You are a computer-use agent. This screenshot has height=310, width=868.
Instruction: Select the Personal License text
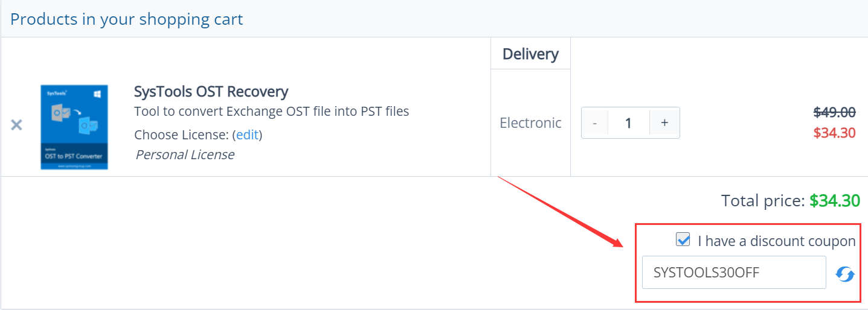coord(185,155)
